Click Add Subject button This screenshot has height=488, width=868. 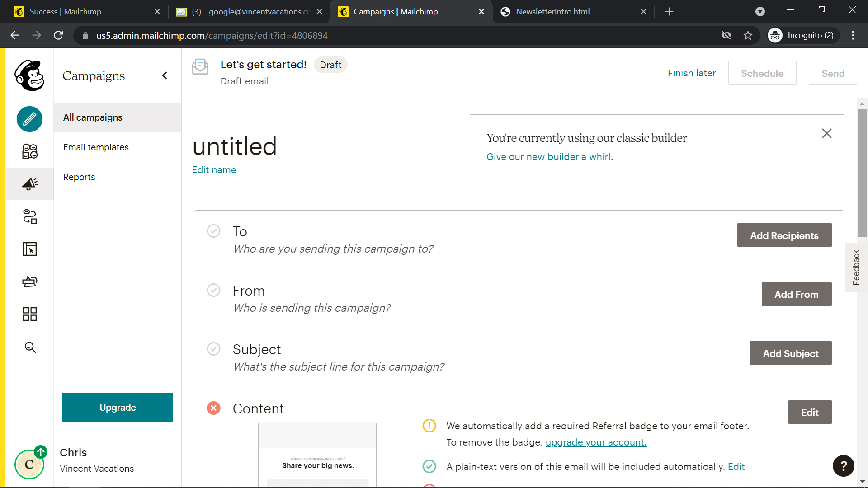(791, 353)
